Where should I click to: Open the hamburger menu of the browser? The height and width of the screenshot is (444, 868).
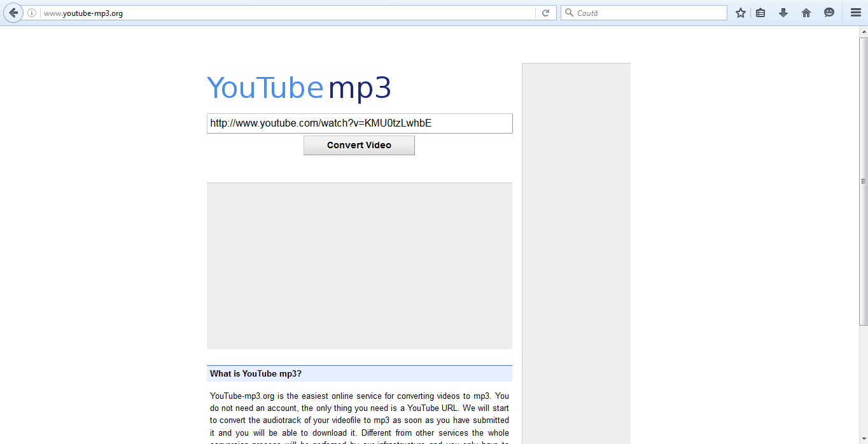point(856,13)
